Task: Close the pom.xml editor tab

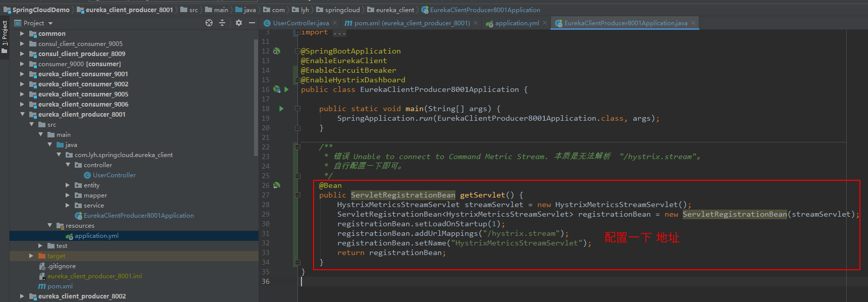Action: [x=476, y=23]
